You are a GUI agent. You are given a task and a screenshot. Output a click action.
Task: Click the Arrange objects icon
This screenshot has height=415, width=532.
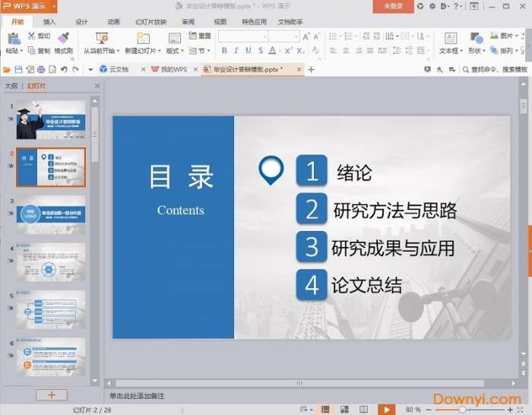[x=494, y=51]
